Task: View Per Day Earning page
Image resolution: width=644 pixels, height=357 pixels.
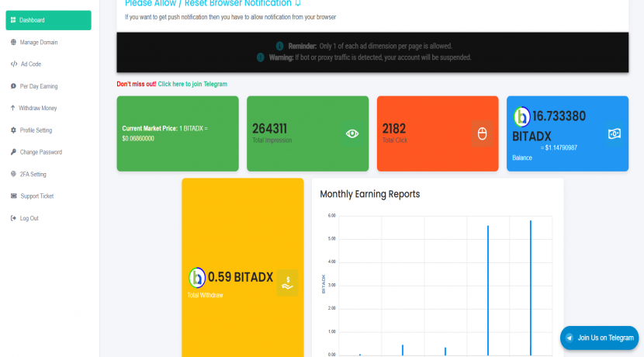Action: pos(38,86)
